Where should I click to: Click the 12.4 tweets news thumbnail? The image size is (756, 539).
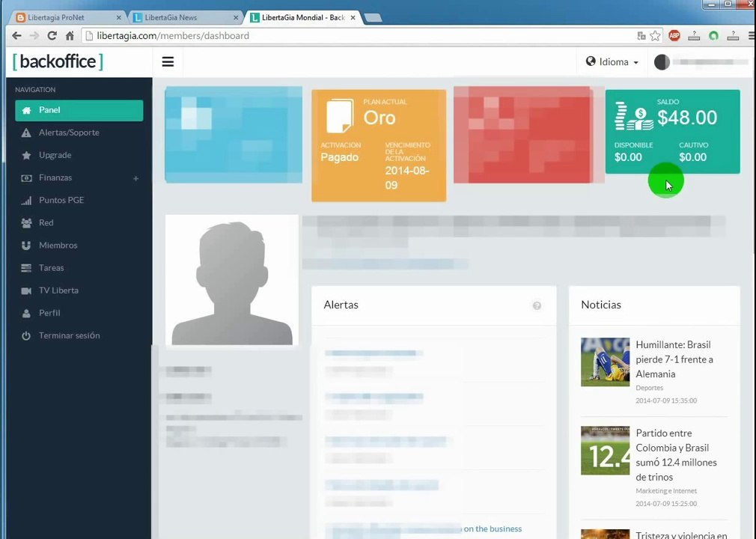coord(605,451)
